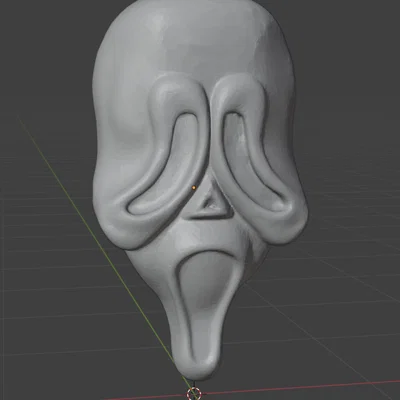Click the orange object origin dot

click(194, 188)
